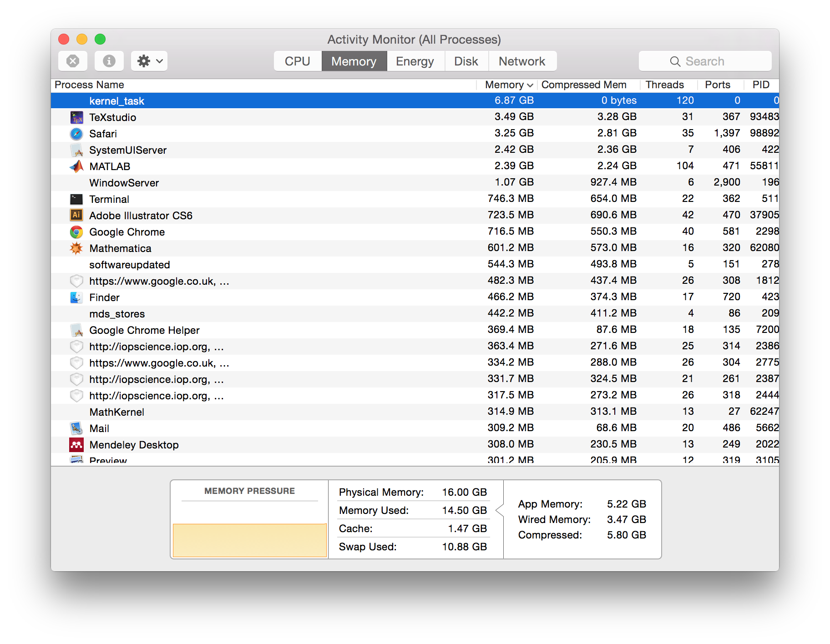The image size is (830, 644).
Task: Switch to the CPU tab
Action: (298, 61)
